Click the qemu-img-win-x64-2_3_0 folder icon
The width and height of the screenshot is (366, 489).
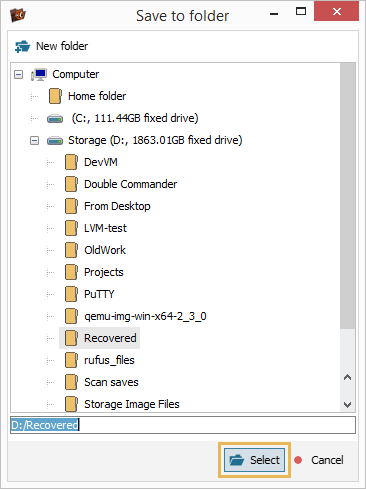[x=71, y=316]
